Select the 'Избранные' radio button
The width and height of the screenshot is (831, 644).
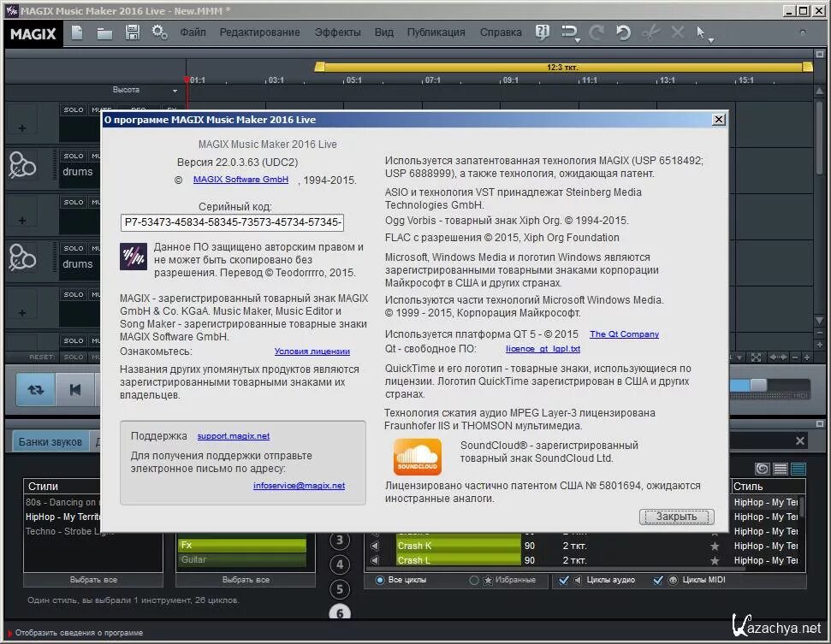tap(474, 580)
